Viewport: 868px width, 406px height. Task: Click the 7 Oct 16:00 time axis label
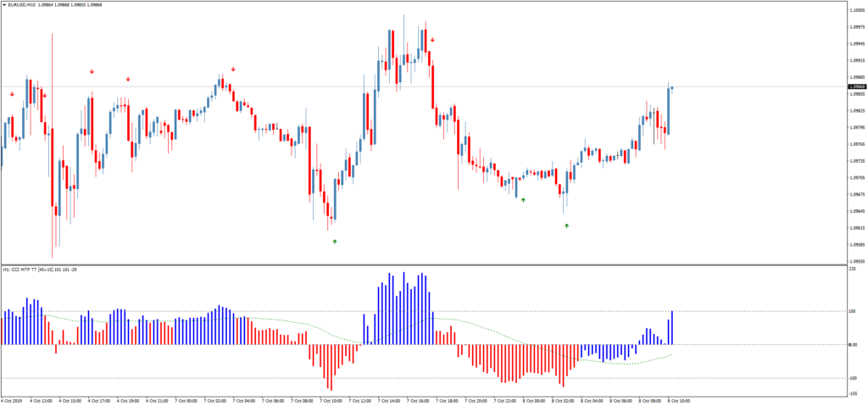pyautogui.click(x=418, y=400)
